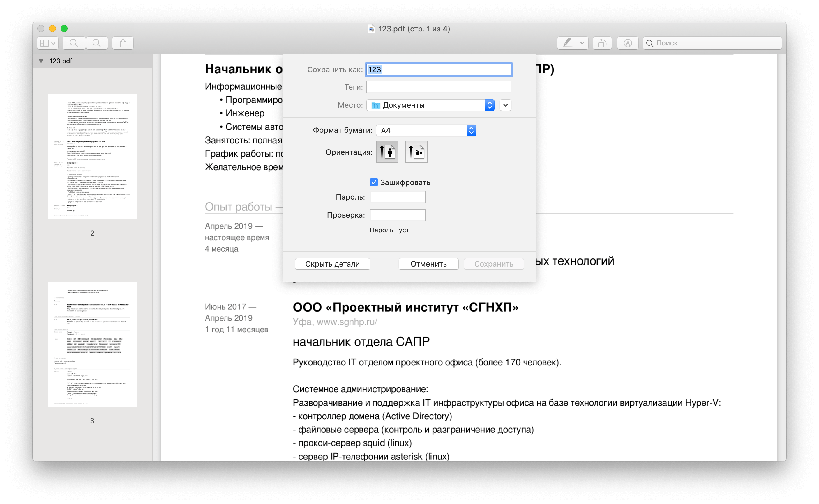Click the landscape orientation icon
The width and height of the screenshot is (819, 504).
[x=415, y=152]
